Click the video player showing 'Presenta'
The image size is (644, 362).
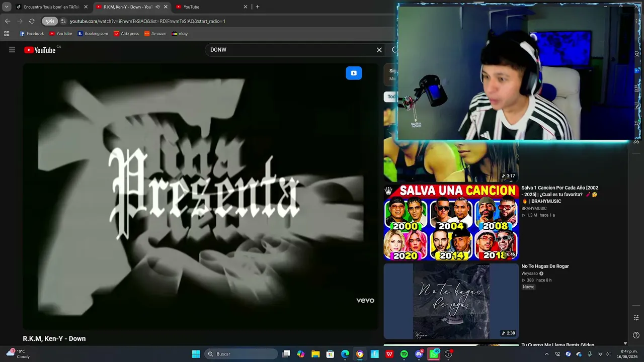pos(200,196)
